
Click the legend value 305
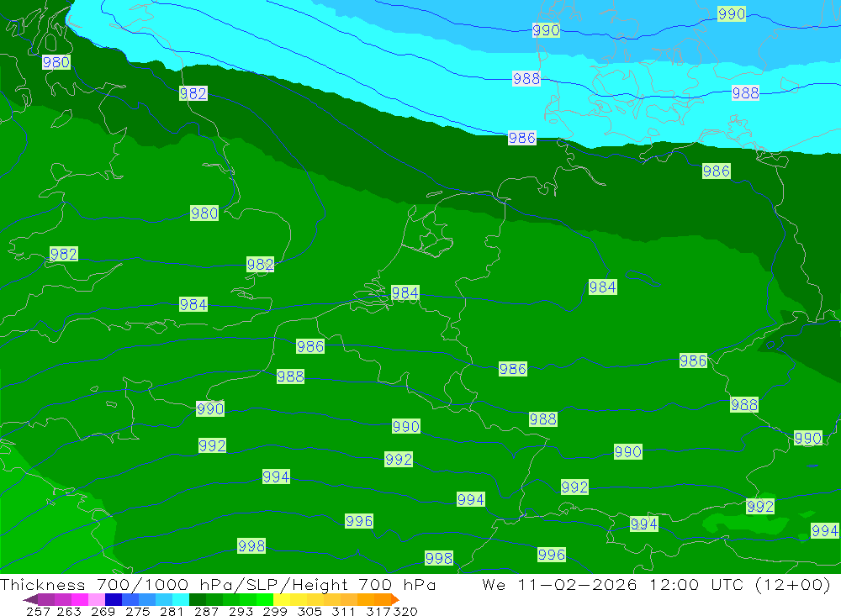click(309, 611)
